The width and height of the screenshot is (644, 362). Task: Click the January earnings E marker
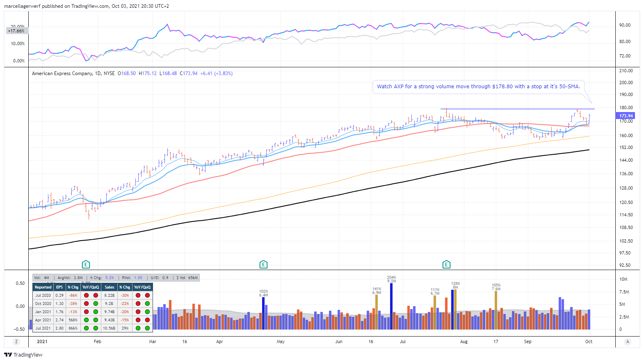tap(86, 264)
